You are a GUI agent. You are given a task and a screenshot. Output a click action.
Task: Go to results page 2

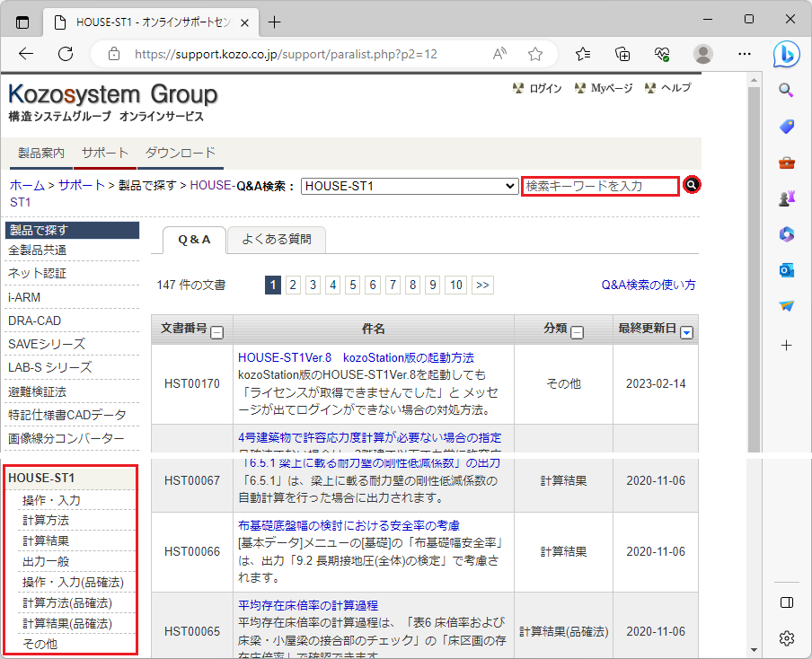pos(293,285)
